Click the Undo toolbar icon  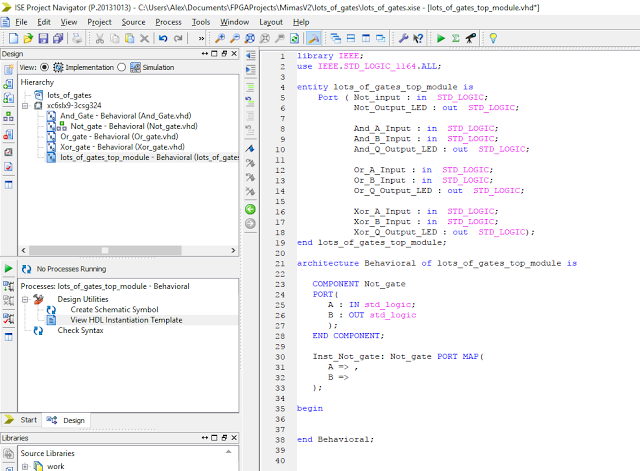(x=163, y=38)
